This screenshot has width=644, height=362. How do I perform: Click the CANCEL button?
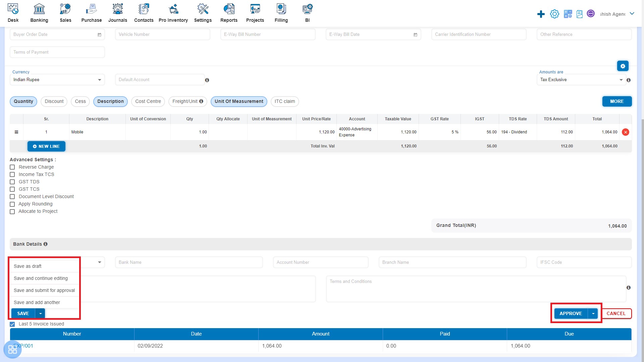[616, 313]
